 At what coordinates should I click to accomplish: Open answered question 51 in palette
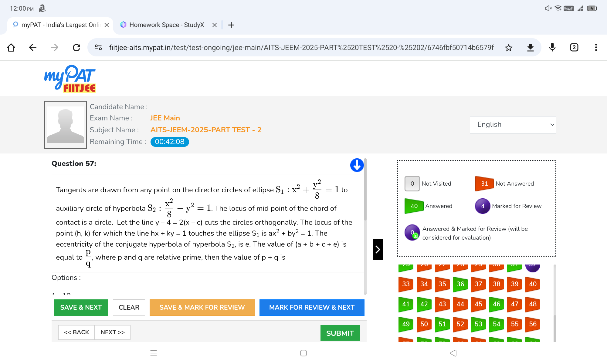tap(442, 324)
